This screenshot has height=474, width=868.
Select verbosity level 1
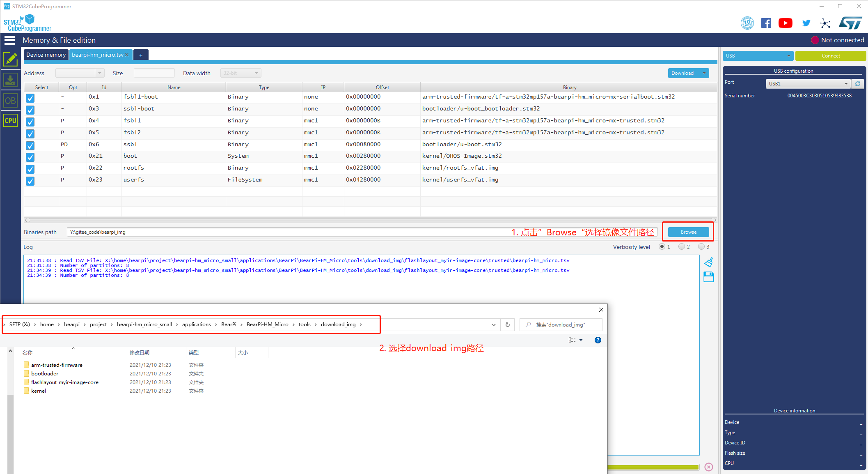coord(662,246)
